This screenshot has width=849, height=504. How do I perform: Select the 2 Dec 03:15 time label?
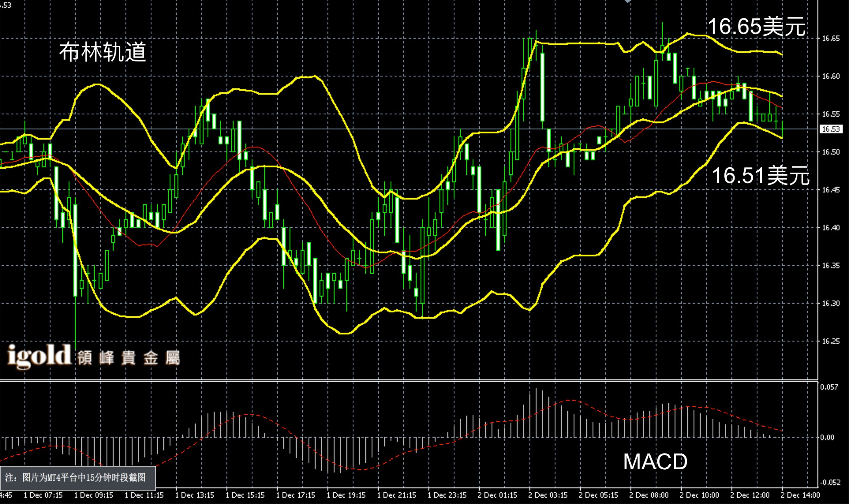coord(548,495)
